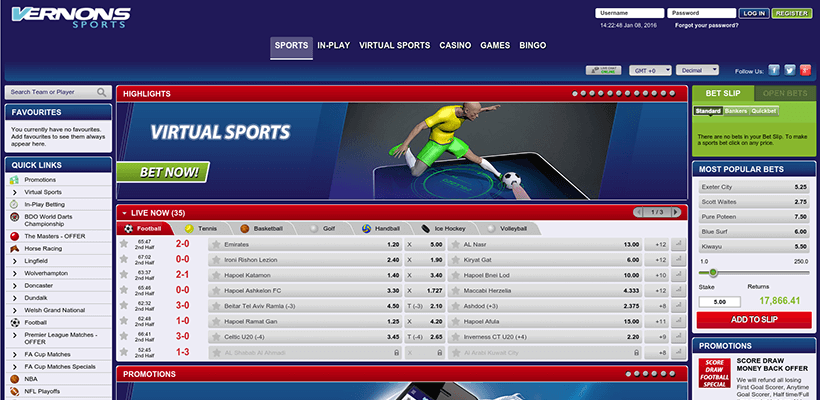
Task: Favourite the 1-3 Al Shabab match star
Action: click(x=124, y=352)
